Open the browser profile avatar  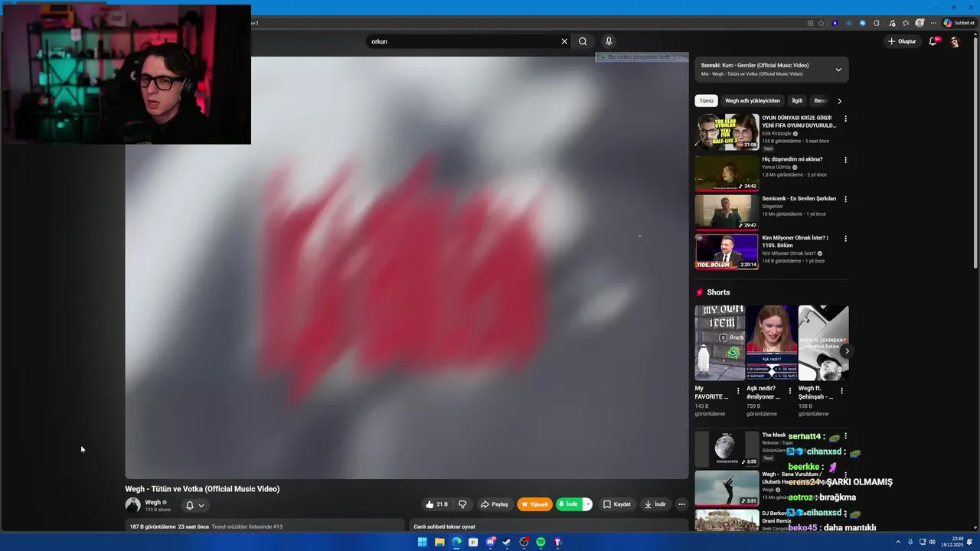920,23
